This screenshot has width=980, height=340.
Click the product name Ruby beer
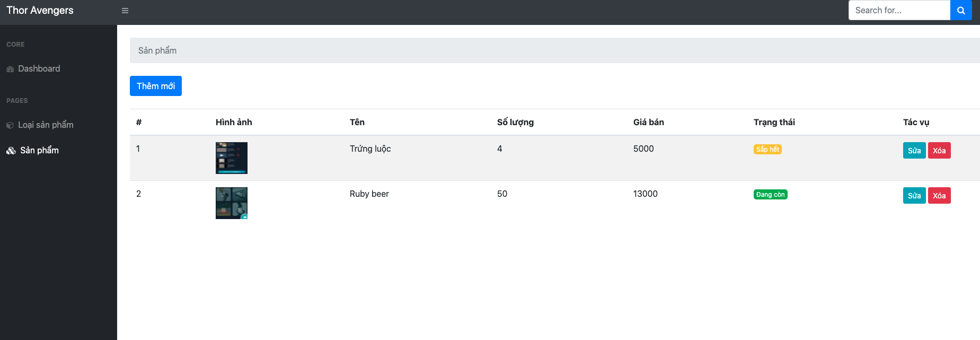pos(369,194)
